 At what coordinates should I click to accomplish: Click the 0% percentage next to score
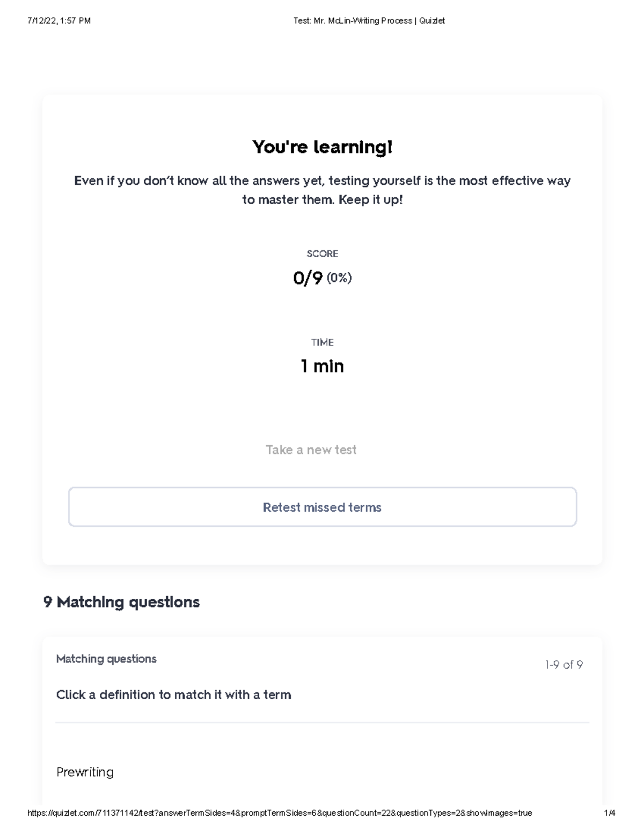click(x=339, y=278)
